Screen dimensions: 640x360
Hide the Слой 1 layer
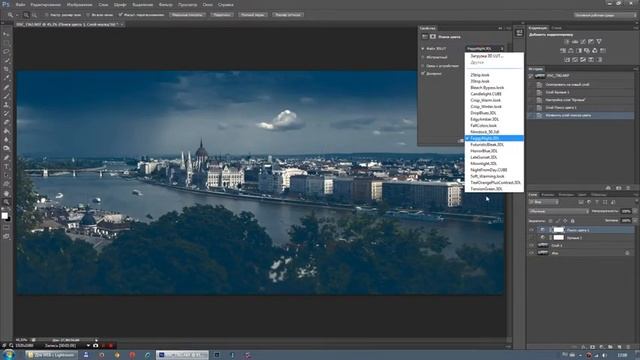point(531,245)
